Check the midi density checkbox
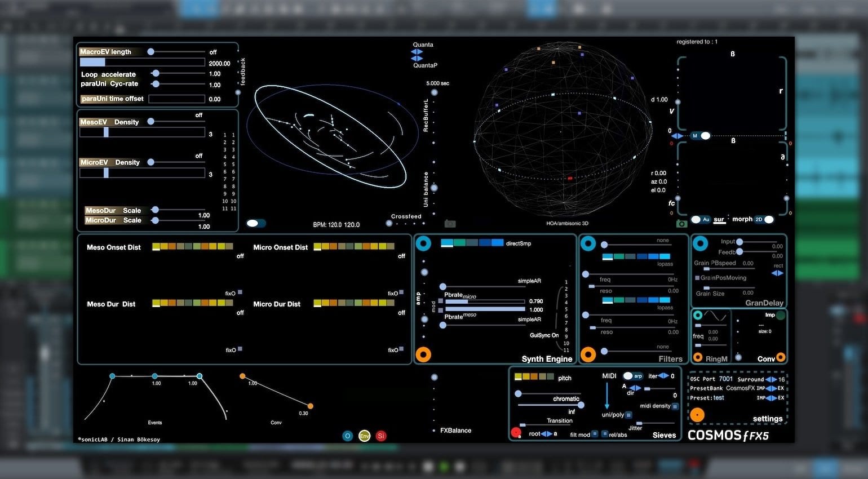Image resolution: width=868 pixels, height=479 pixels. coord(675,406)
